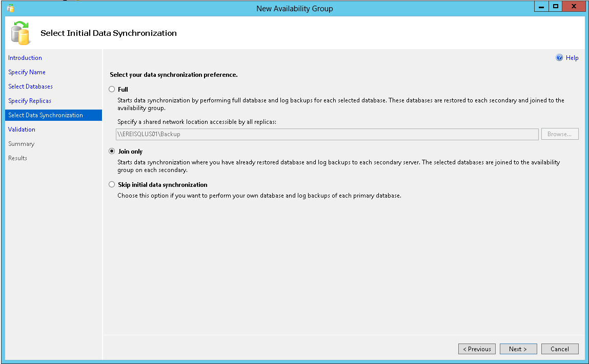Go back with the Previous button
Viewport: 589px width, 364px height.
(477, 349)
